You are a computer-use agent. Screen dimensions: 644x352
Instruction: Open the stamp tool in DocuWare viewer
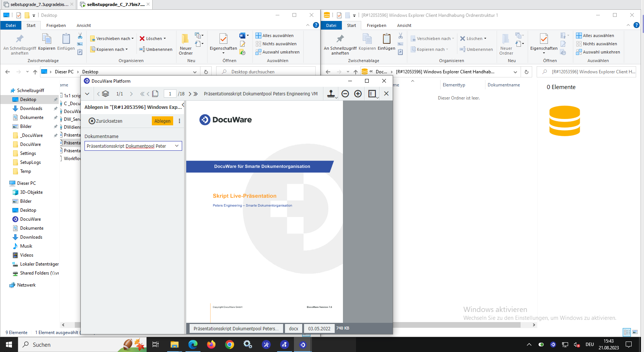(x=331, y=94)
